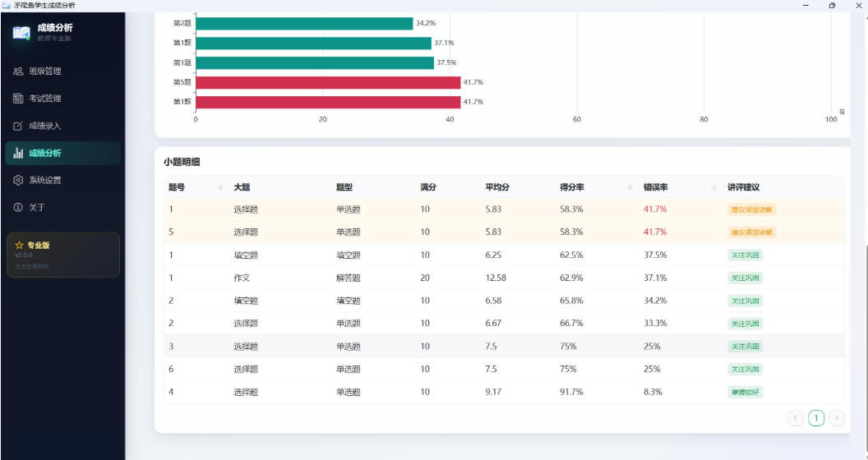The image size is (868, 460).
Task: Click the 关注巩固 tag in 33.3% row
Action: coord(745,324)
